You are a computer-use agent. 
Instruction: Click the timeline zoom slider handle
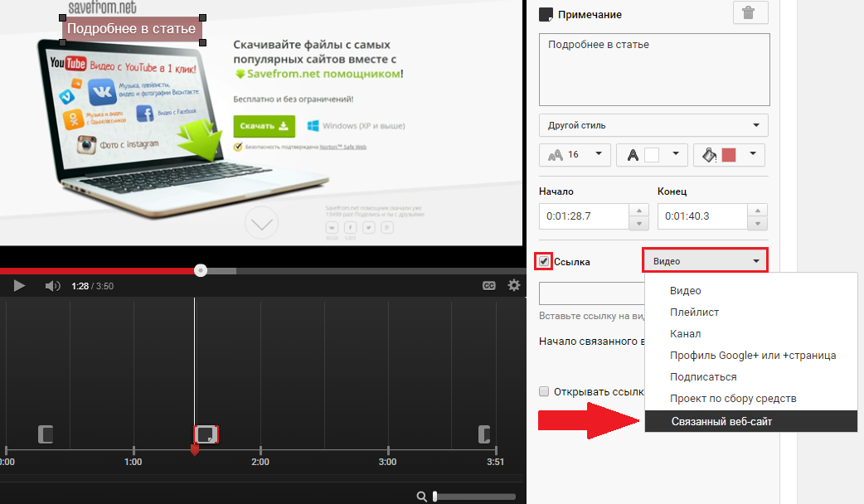tap(434, 497)
